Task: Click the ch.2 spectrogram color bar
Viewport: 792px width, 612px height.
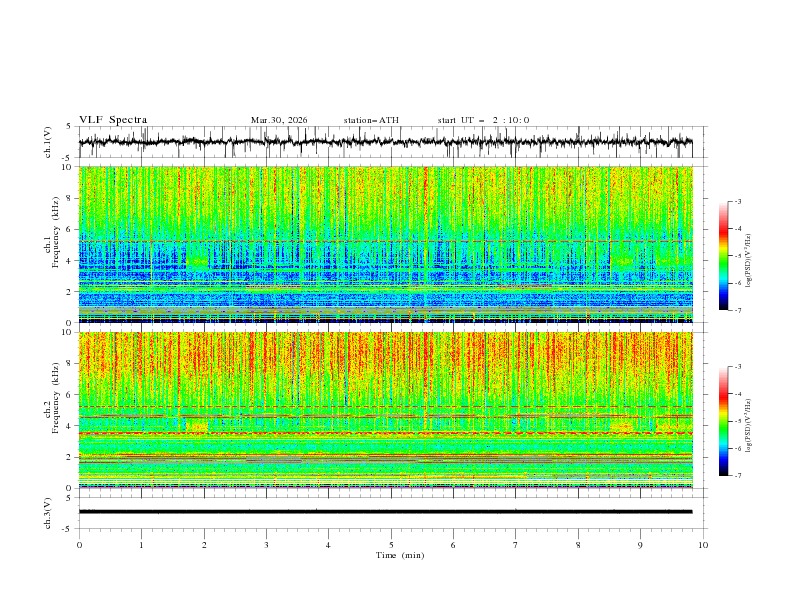Action: click(x=724, y=421)
